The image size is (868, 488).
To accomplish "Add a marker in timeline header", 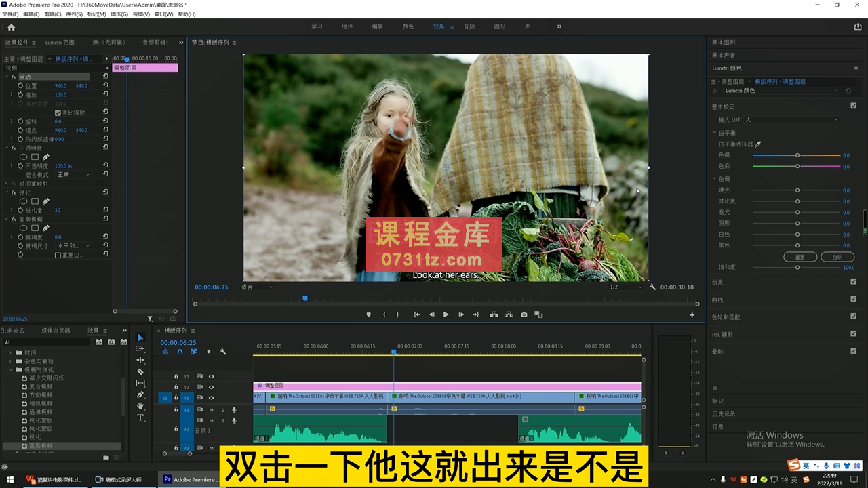I will [208, 352].
